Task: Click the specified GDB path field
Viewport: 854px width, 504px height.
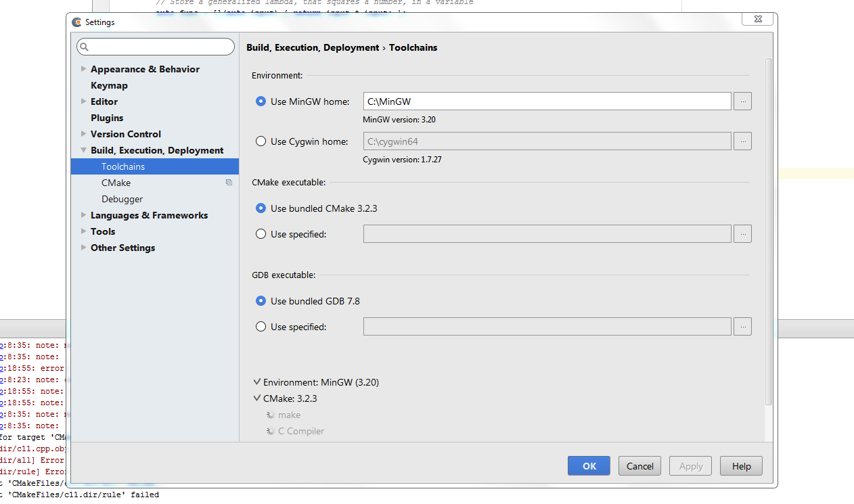Action: click(547, 327)
